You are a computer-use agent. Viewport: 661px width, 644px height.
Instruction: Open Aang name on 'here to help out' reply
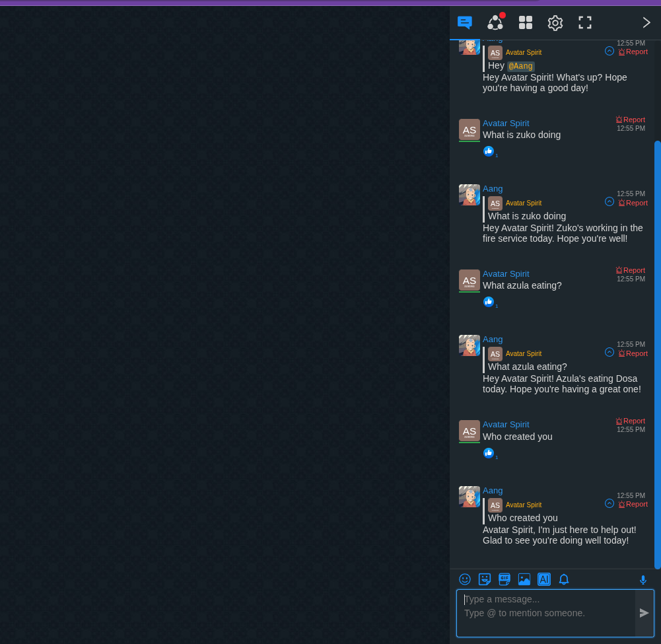click(x=493, y=491)
